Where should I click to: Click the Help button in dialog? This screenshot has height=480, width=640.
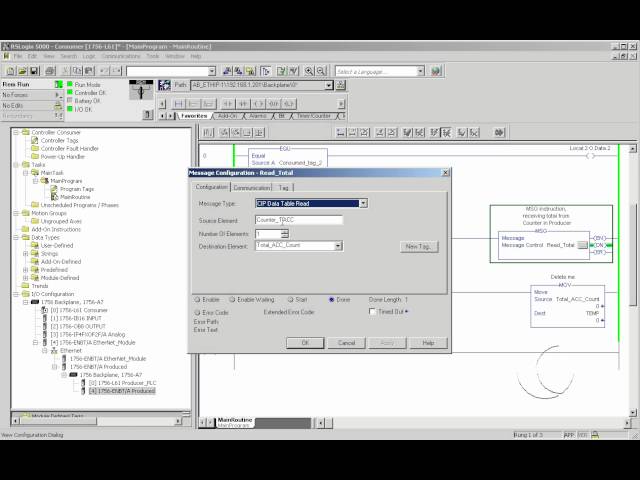(428, 343)
